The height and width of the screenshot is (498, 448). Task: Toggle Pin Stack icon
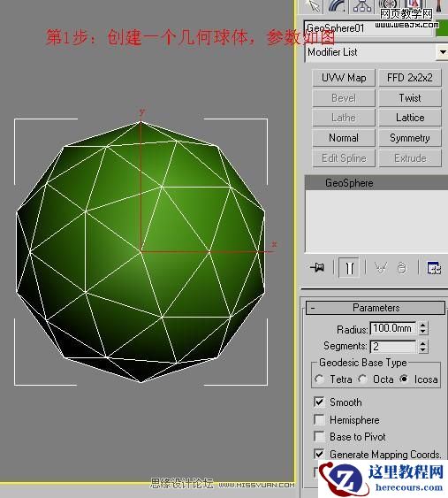coord(317,268)
